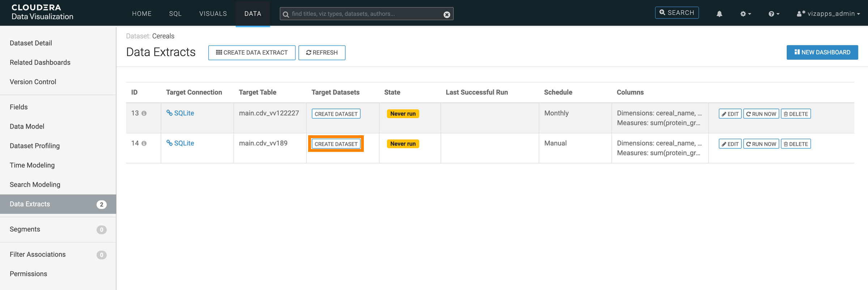Viewport: 868px width, 290px height.
Task: Click New Dashboard button
Action: click(822, 52)
